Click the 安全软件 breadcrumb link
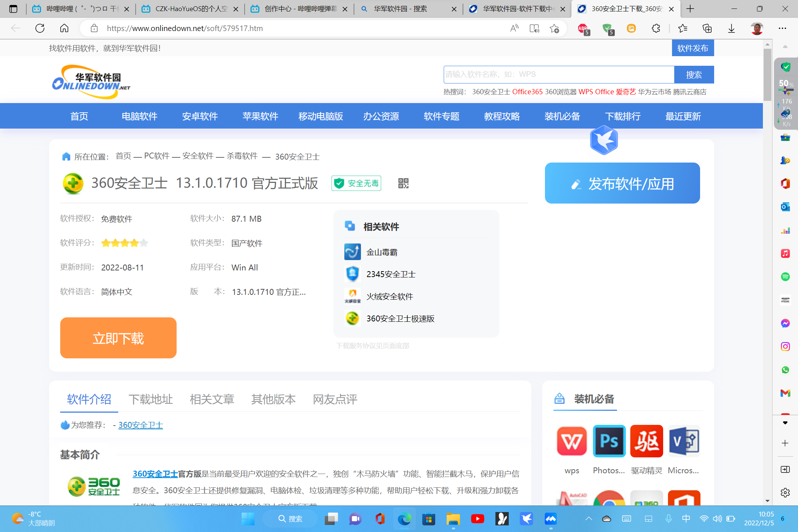 click(198, 156)
